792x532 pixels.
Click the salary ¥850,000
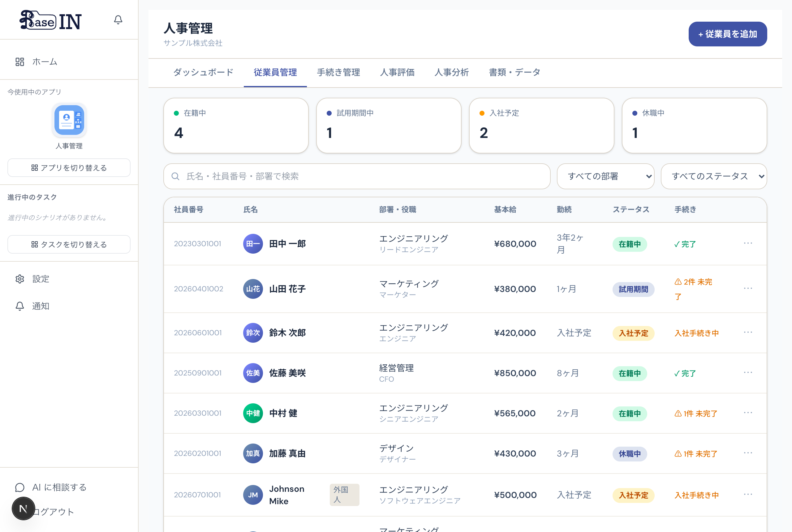click(x=515, y=373)
